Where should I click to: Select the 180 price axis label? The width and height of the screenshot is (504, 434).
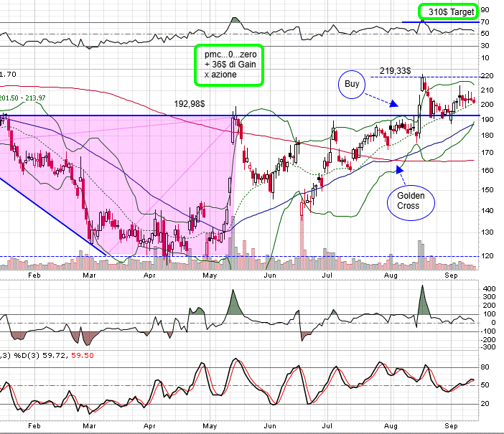coord(487,136)
